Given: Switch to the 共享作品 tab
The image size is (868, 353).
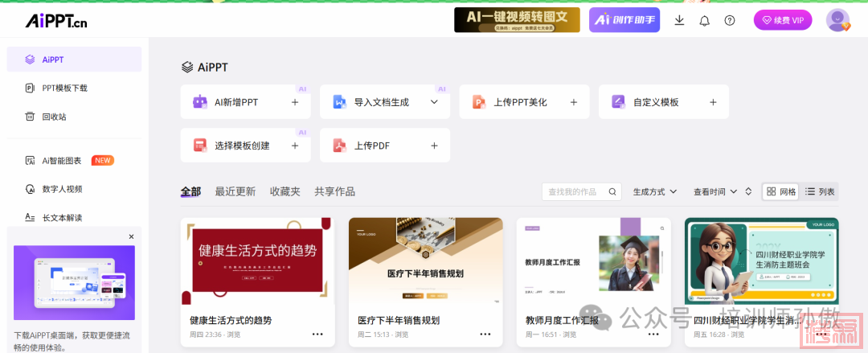Looking at the screenshot, I should (x=335, y=191).
